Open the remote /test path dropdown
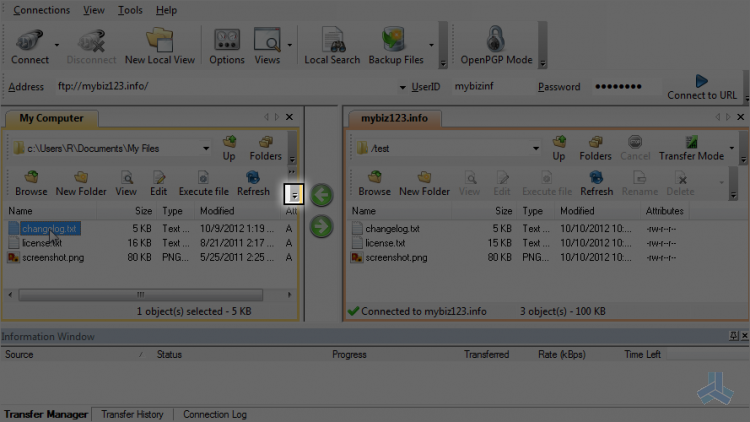The width and height of the screenshot is (750, 422). tap(536, 148)
